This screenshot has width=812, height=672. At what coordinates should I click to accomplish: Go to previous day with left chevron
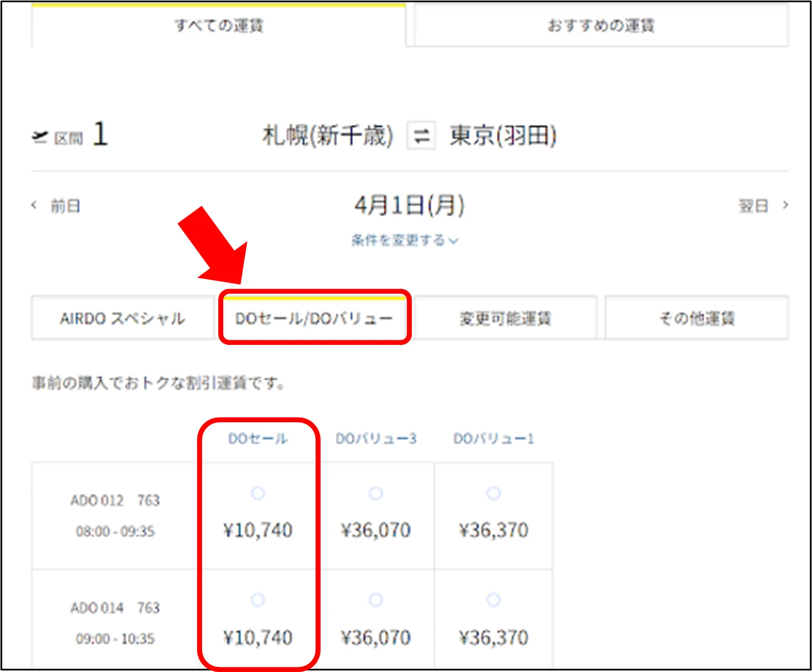click(35, 205)
